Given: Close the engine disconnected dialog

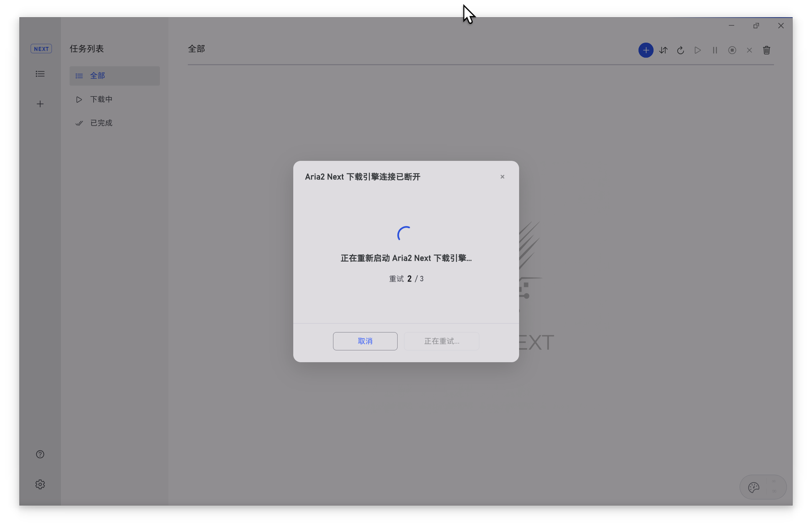Looking at the screenshot, I should point(502,177).
